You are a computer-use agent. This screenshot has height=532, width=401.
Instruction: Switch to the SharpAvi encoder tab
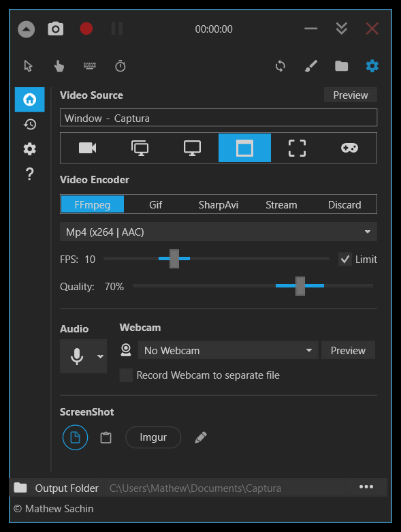[x=219, y=204]
